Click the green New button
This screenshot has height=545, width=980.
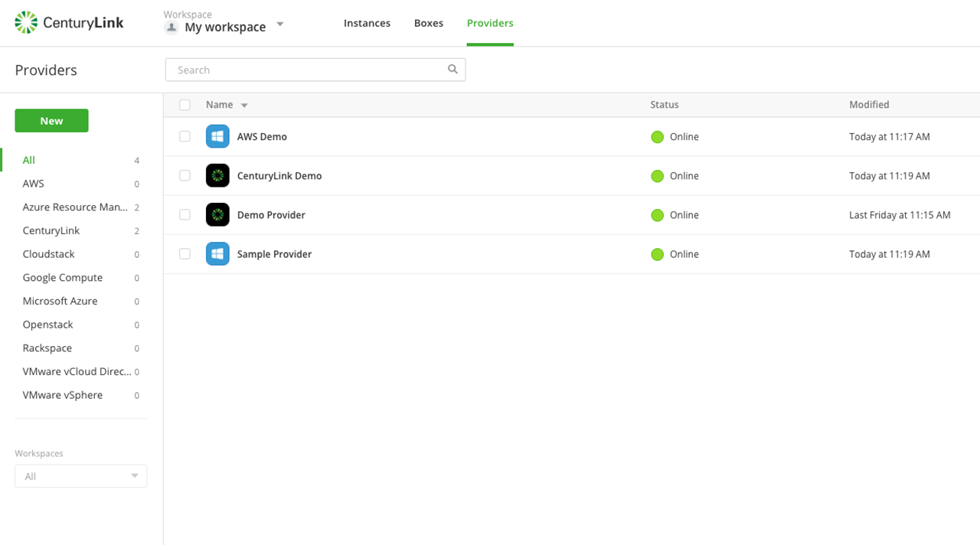click(x=51, y=120)
